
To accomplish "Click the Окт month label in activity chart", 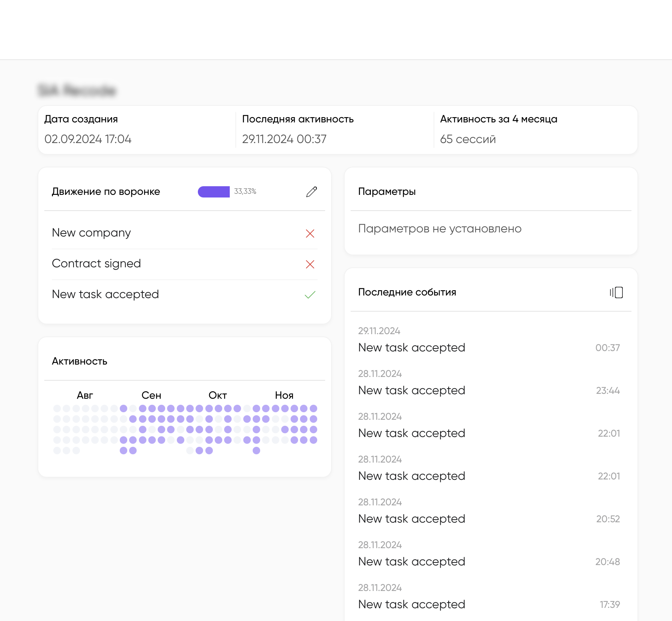I will tap(218, 395).
